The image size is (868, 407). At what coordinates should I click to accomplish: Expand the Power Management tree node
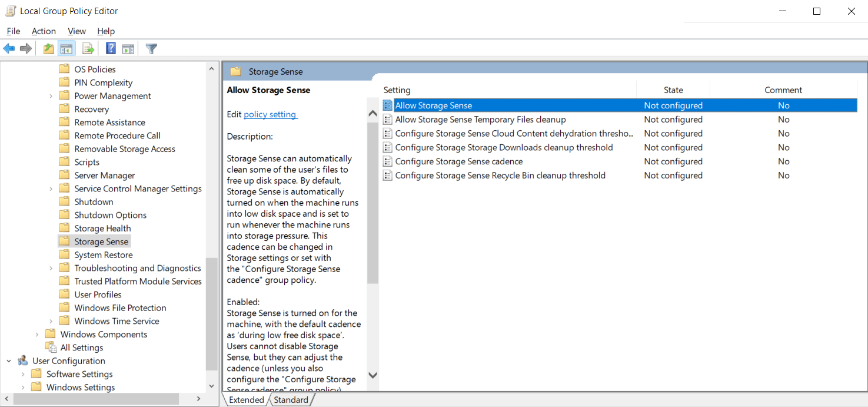tap(51, 95)
